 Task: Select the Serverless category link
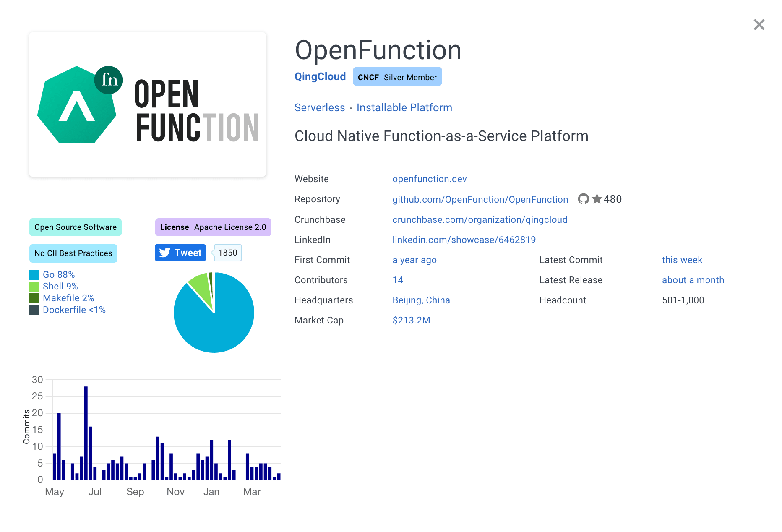[320, 107]
